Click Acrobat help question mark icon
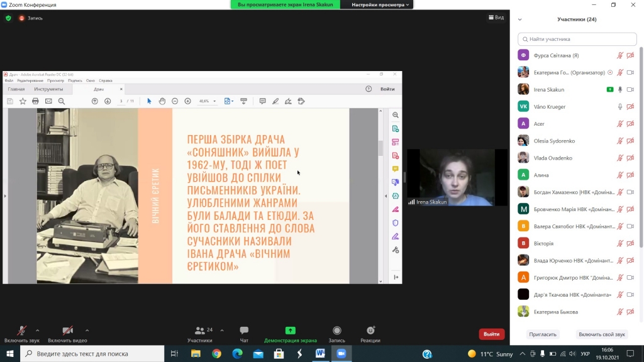Screen dimensions: 644x362 pos(369,89)
